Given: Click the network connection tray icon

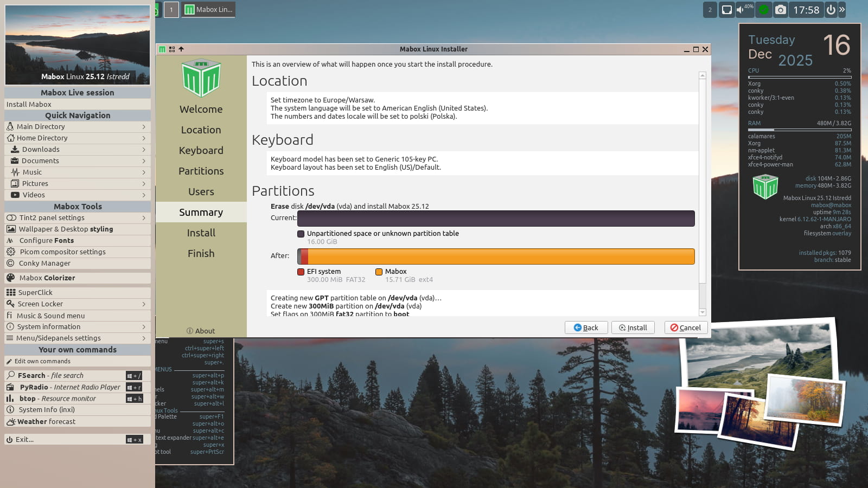Looking at the screenshot, I should click(727, 10).
